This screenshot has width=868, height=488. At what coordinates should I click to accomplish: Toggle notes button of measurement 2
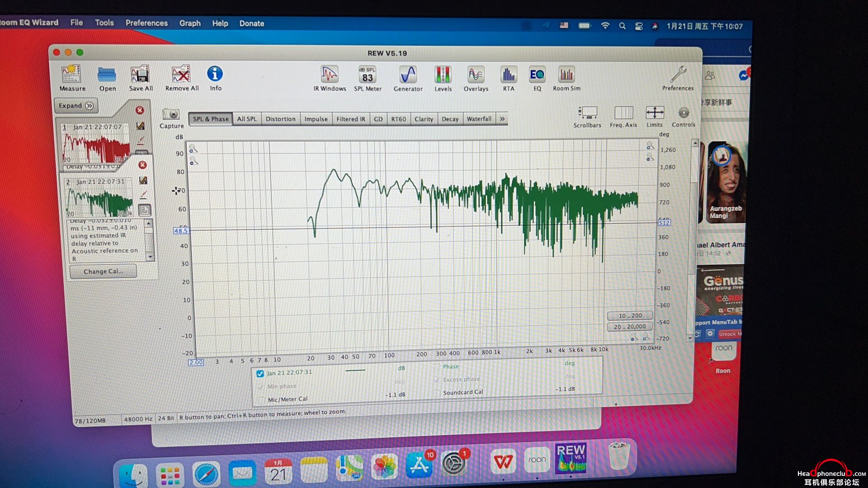coord(144,210)
